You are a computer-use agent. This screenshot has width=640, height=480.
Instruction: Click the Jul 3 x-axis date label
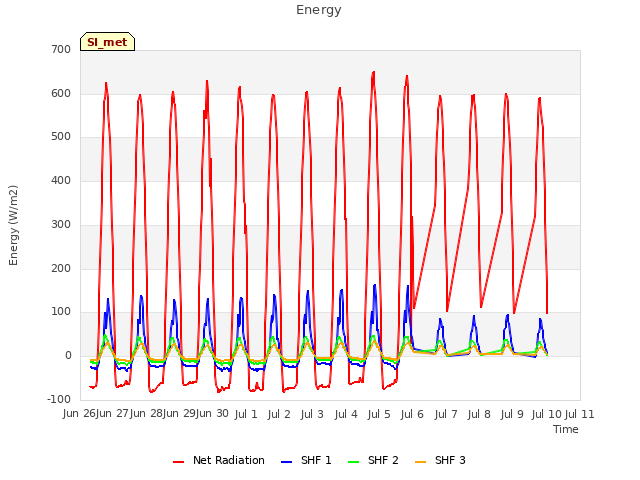[312, 414]
